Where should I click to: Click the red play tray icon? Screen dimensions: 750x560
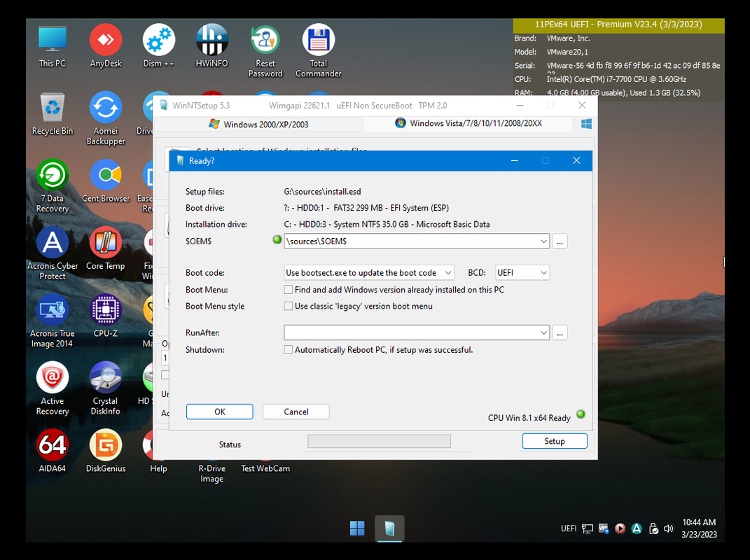click(620, 528)
